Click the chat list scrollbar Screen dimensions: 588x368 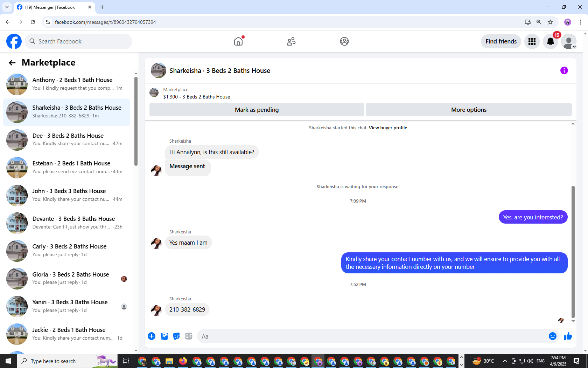[136, 121]
